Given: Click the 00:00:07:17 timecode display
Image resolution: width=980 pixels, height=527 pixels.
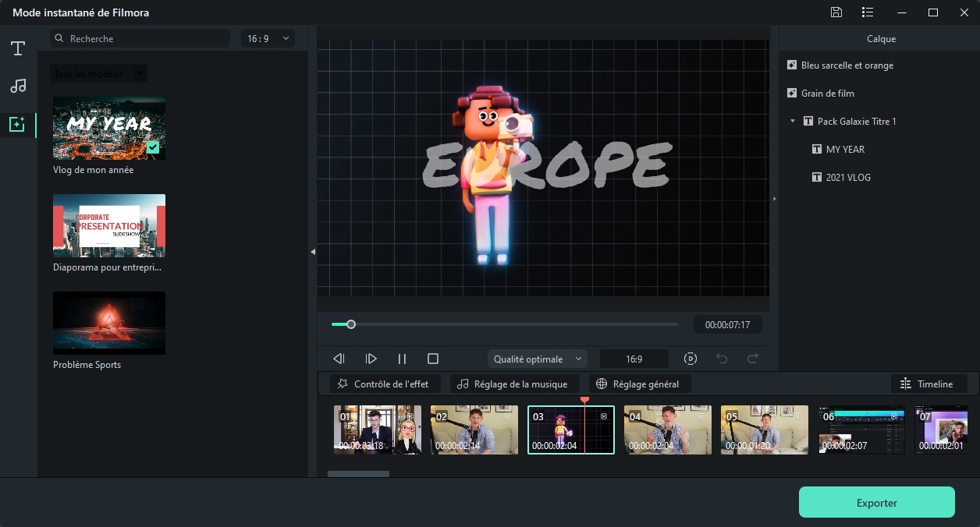Looking at the screenshot, I should [x=728, y=324].
